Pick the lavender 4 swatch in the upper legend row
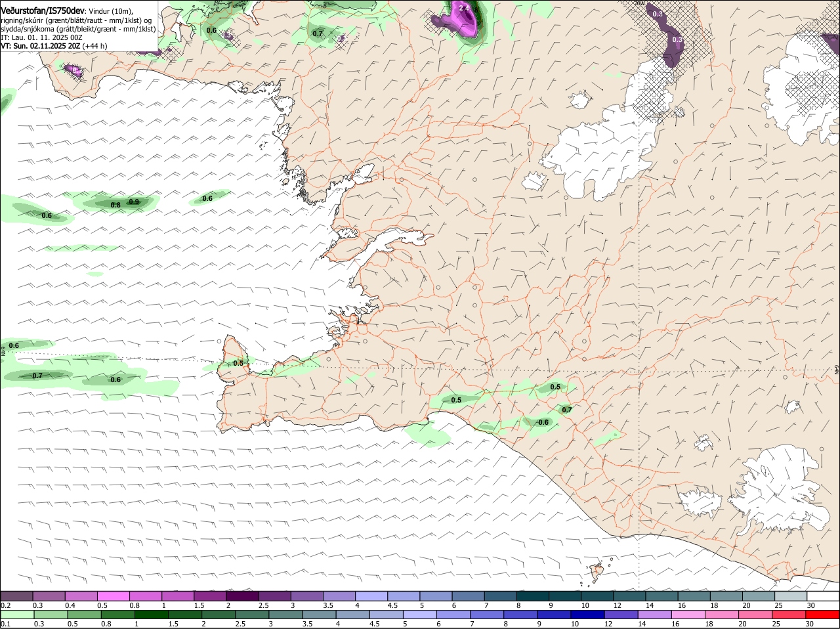 pos(371,596)
